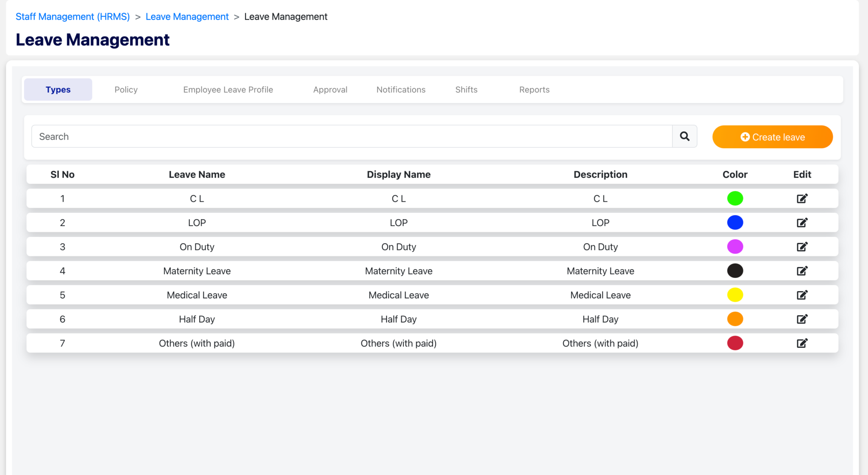
Task: Switch to the Reports tab
Action: [x=534, y=89]
